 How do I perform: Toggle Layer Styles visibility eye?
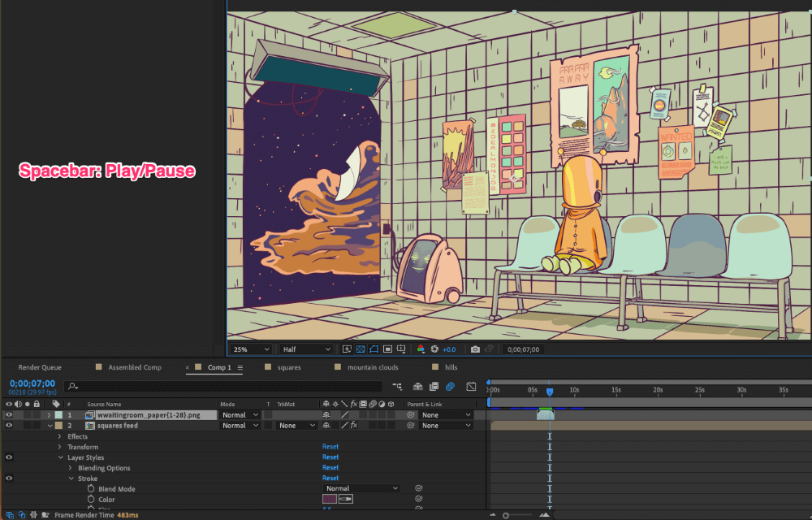9,457
